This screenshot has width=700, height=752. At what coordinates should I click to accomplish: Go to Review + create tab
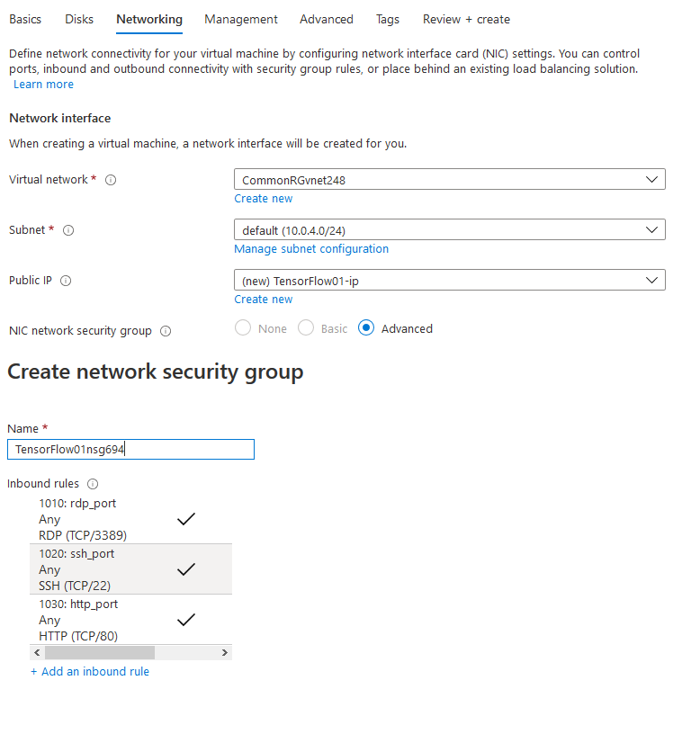466,19
